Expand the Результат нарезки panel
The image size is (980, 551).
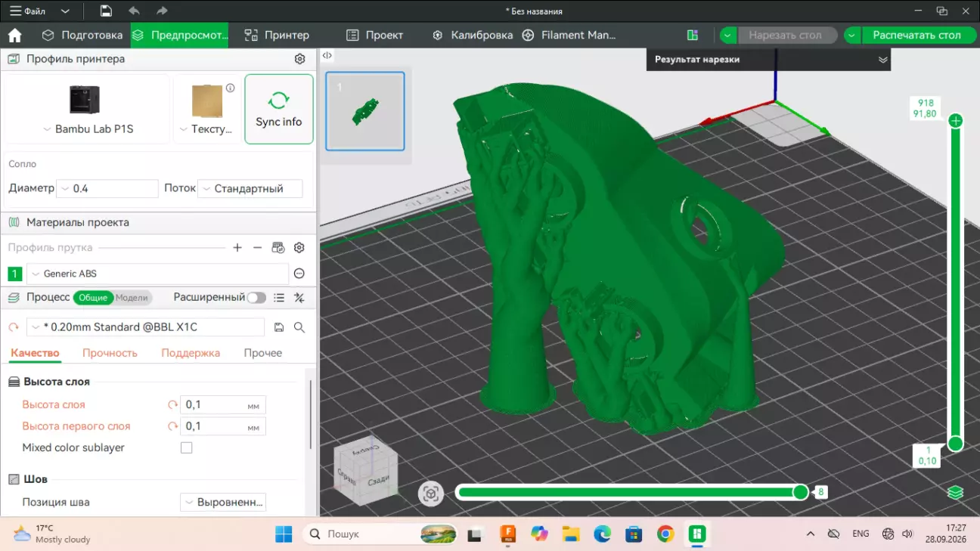click(882, 60)
